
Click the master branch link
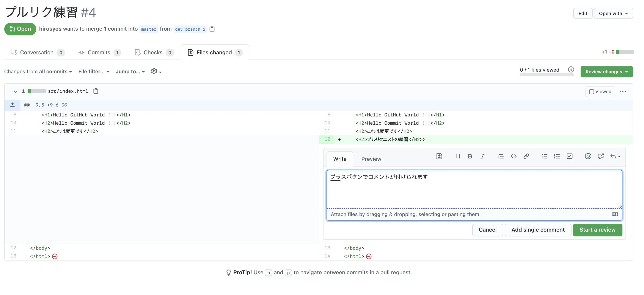point(149,29)
